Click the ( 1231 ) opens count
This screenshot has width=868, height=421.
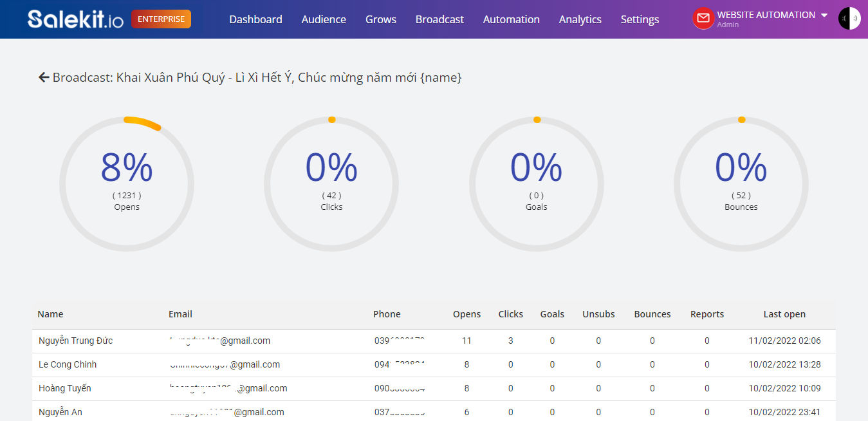(x=127, y=195)
